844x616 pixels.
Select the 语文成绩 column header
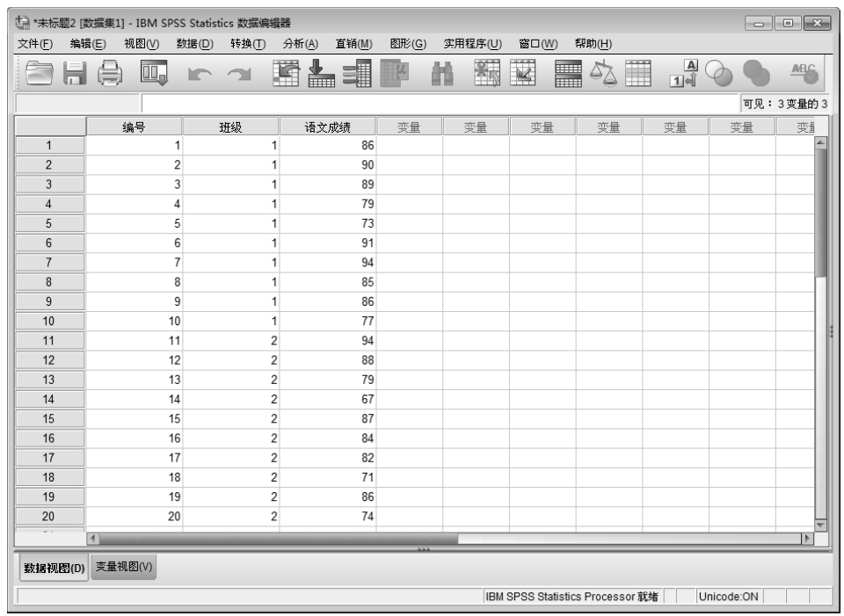click(327, 127)
